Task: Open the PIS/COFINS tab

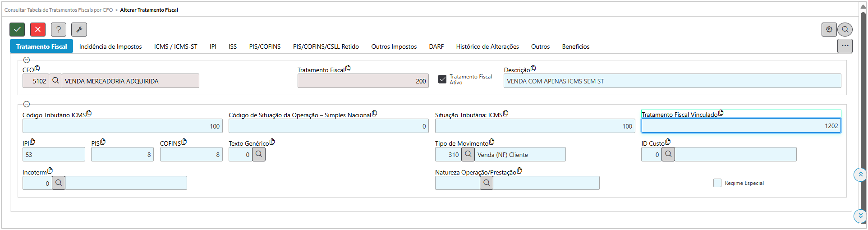Action: point(265,46)
